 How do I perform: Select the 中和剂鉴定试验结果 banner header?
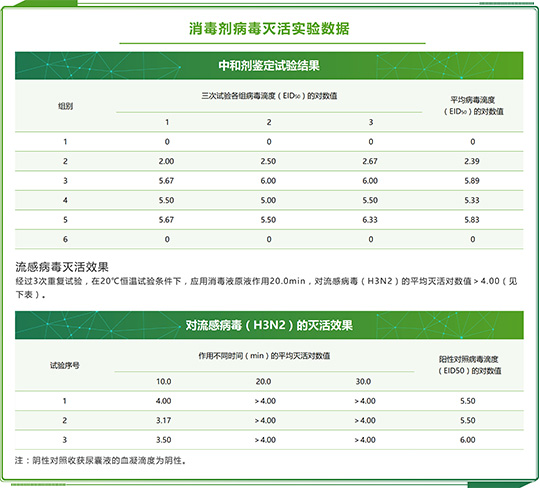(x=269, y=65)
